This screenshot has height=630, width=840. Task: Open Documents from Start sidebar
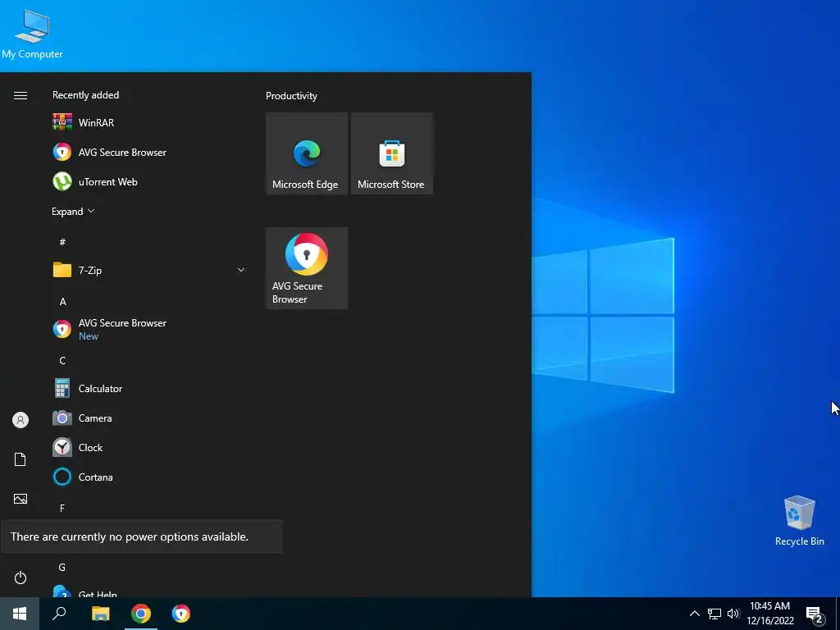(x=21, y=459)
